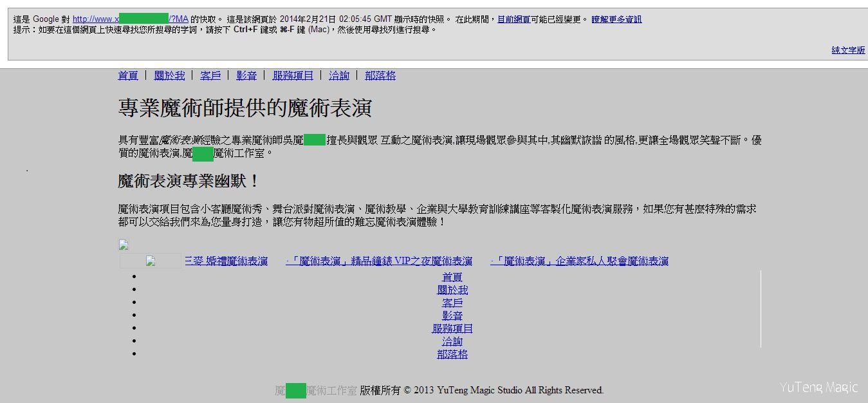Open the 精品鐘錶 VIP之夜魔術表演 link

point(379,261)
